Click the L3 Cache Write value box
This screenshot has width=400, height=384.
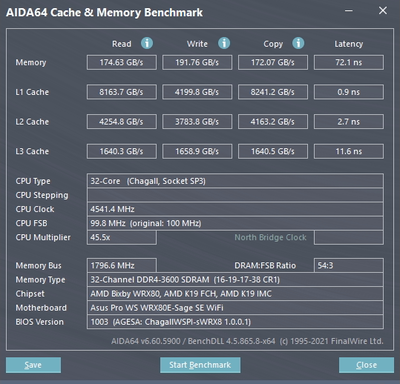pos(197,152)
